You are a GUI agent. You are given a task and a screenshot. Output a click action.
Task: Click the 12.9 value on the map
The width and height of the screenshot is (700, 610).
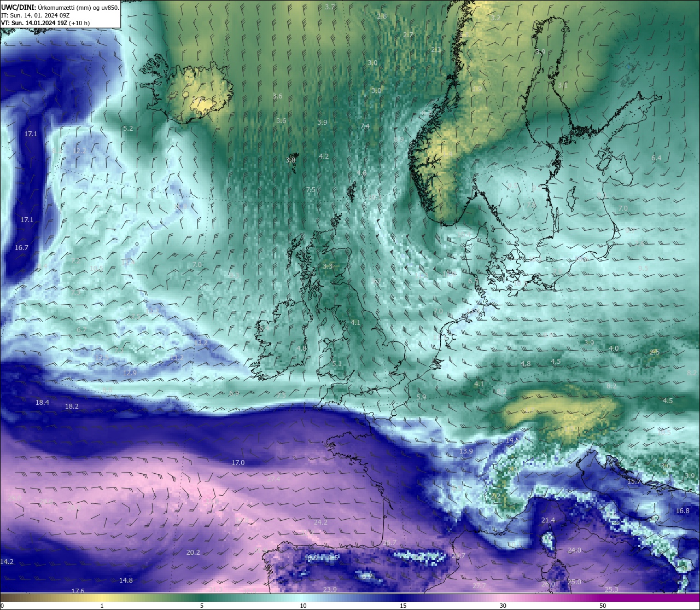130,373
